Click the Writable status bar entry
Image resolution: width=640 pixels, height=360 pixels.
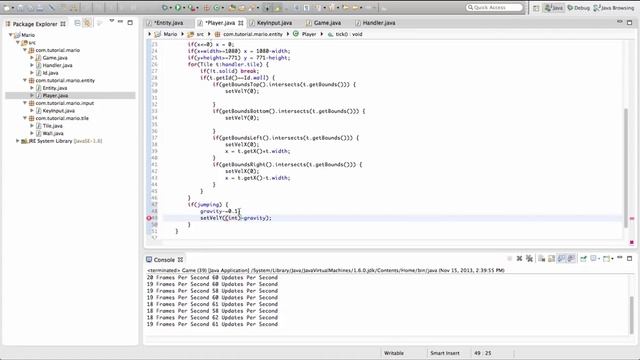click(393, 353)
